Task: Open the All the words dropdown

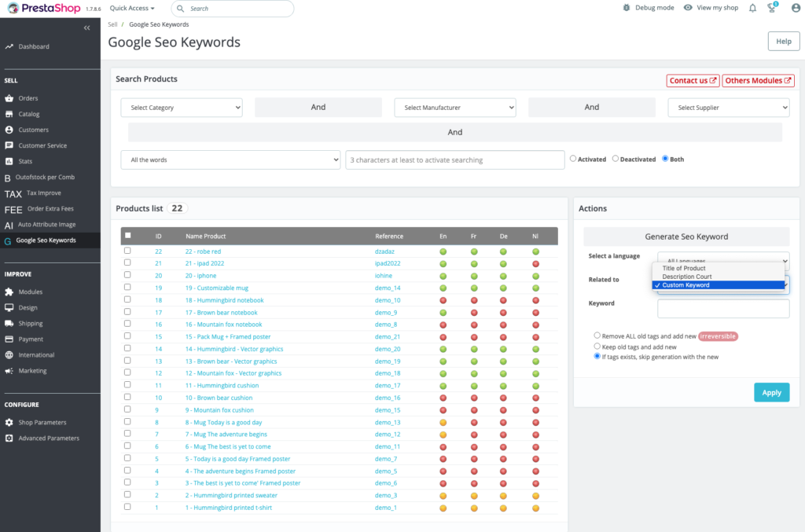Action: tap(230, 160)
